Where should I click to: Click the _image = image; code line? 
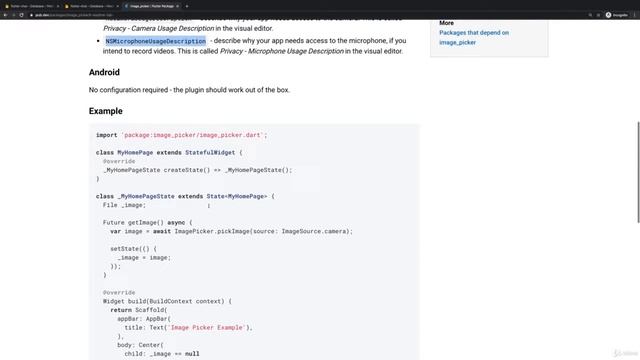[144, 258]
